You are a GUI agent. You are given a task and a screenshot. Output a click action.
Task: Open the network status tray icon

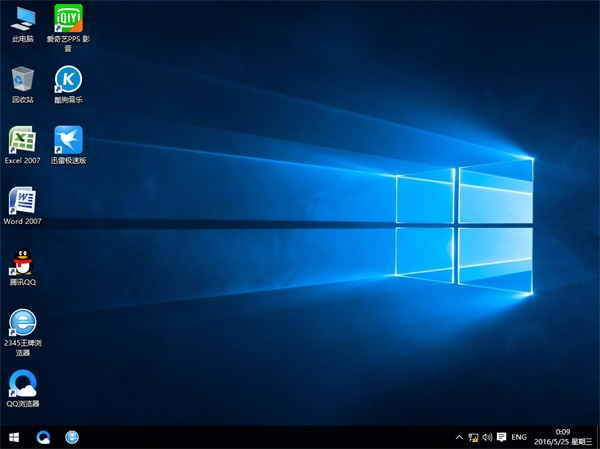point(473,437)
